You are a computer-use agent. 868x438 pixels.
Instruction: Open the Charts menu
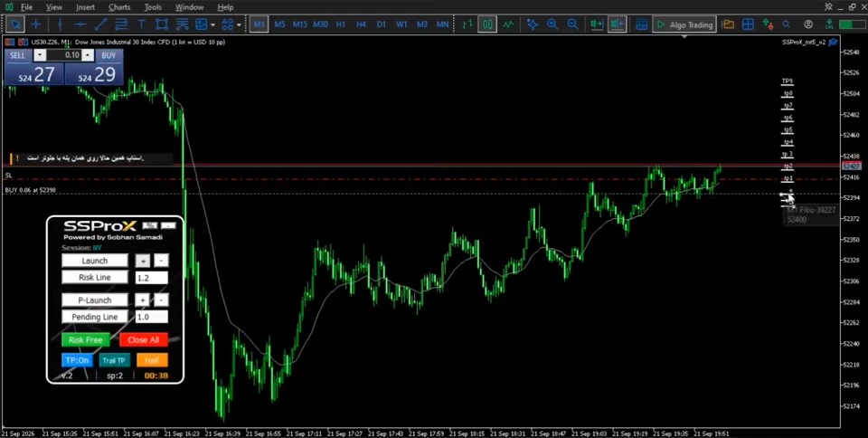pos(119,7)
